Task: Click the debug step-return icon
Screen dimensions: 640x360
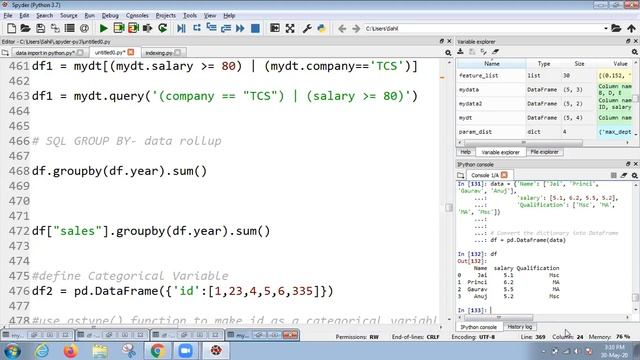Action: [226, 28]
